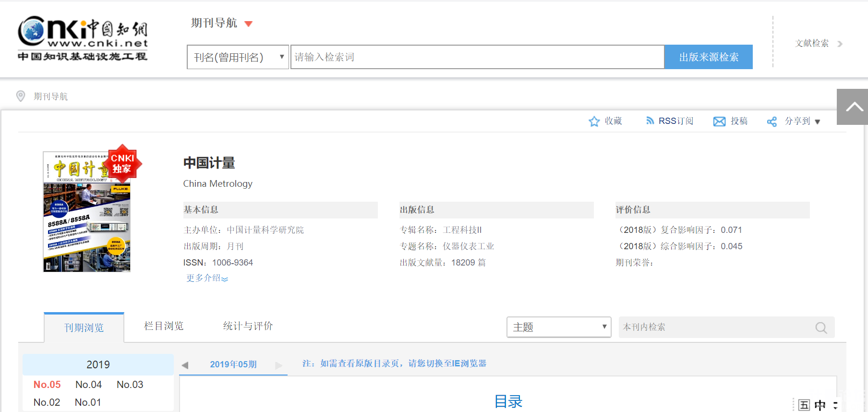Click the RSS subscription feed icon
Image resolution: width=868 pixels, height=412 pixels.
650,121
